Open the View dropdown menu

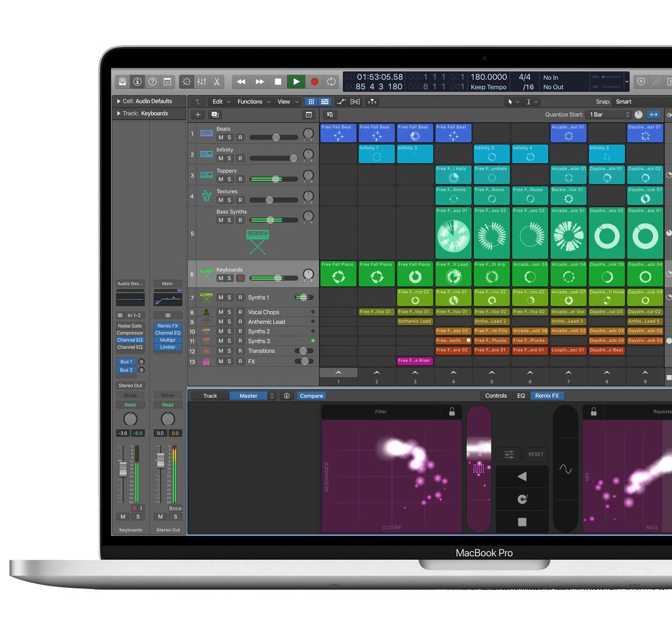click(x=288, y=102)
